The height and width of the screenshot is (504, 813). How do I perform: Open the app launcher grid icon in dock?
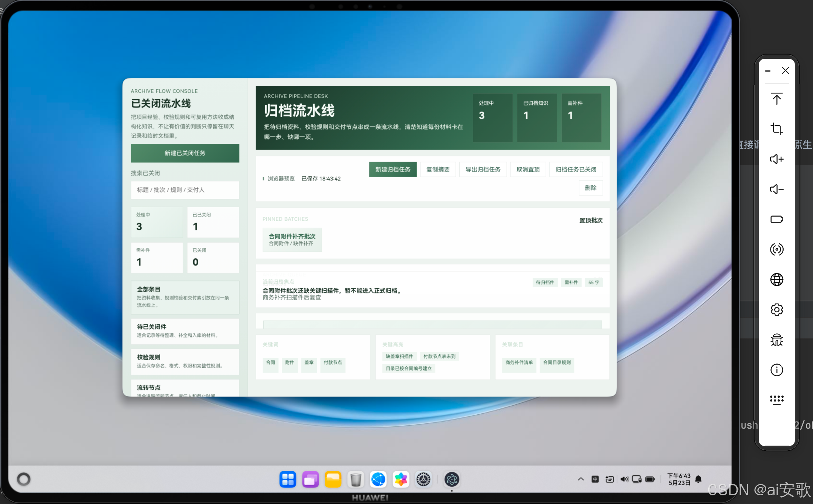pyautogui.click(x=288, y=480)
